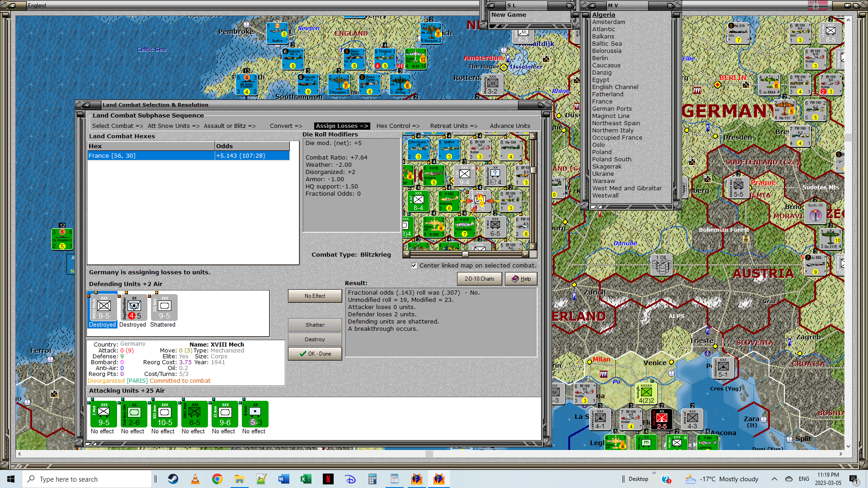
Task: Choose Maginot Line in the M V list
Action: click(611, 116)
